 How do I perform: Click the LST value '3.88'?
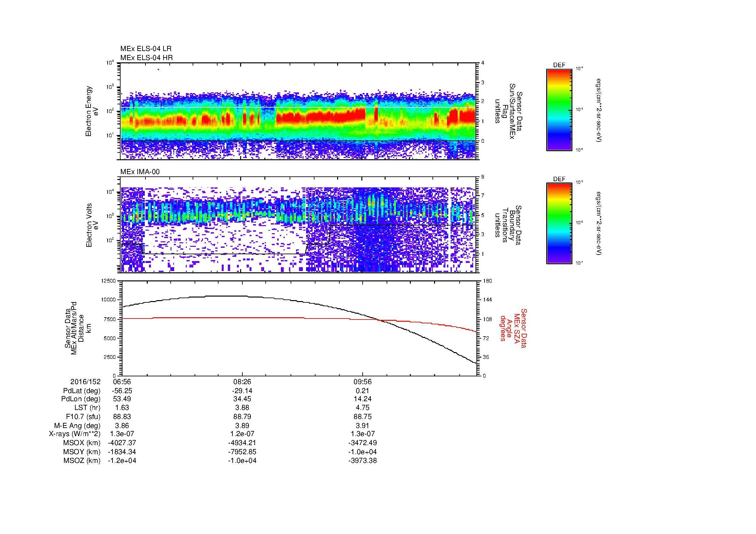pyautogui.click(x=242, y=408)
